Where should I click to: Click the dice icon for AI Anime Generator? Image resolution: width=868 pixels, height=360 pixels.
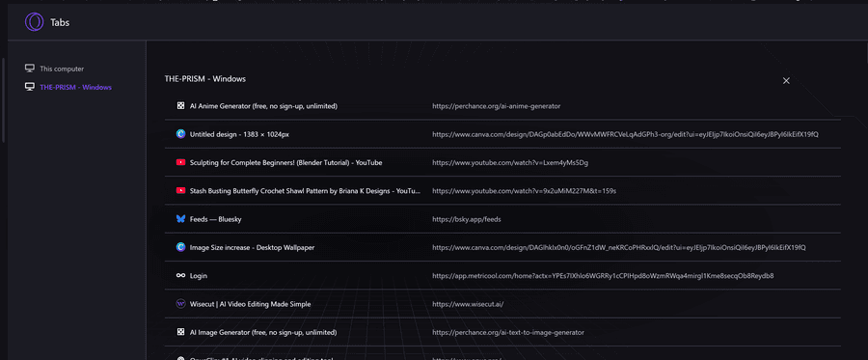(180, 106)
